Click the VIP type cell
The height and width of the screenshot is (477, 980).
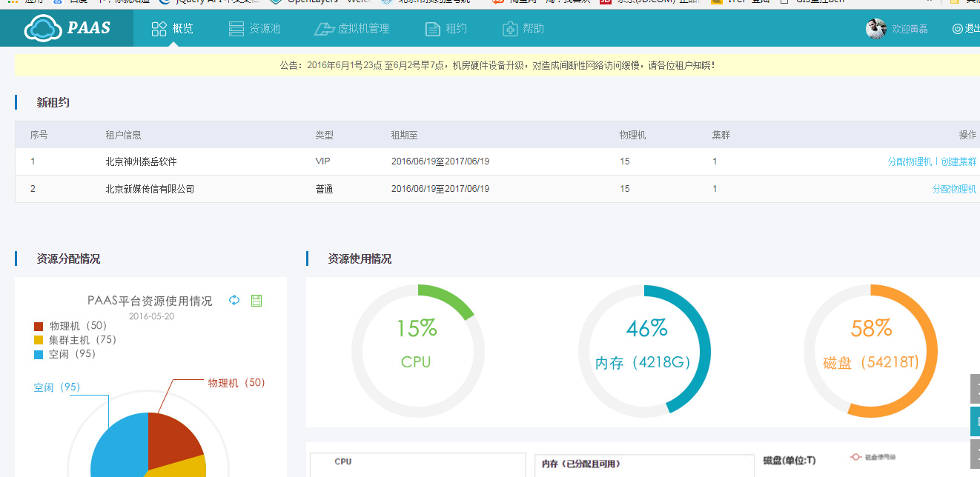(x=322, y=161)
